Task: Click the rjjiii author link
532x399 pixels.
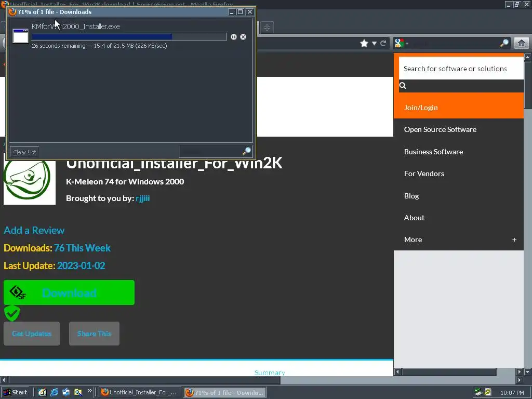Action: (x=142, y=198)
